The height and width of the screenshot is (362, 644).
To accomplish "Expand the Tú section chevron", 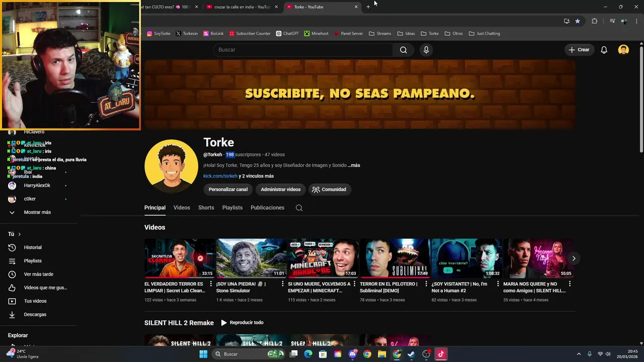I will [x=20, y=234].
